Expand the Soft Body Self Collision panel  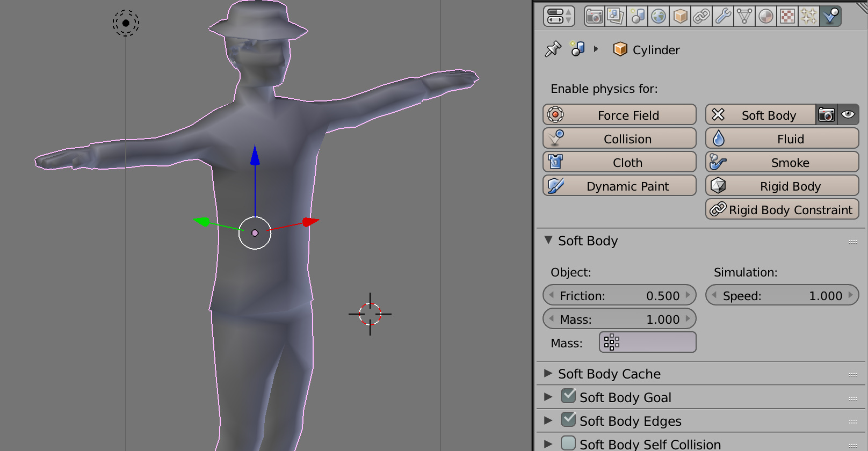click(x=548, y=444)
